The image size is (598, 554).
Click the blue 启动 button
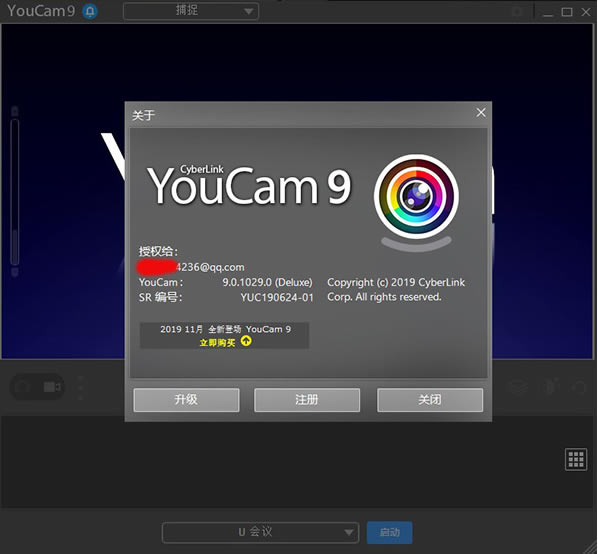click(389, 532)
